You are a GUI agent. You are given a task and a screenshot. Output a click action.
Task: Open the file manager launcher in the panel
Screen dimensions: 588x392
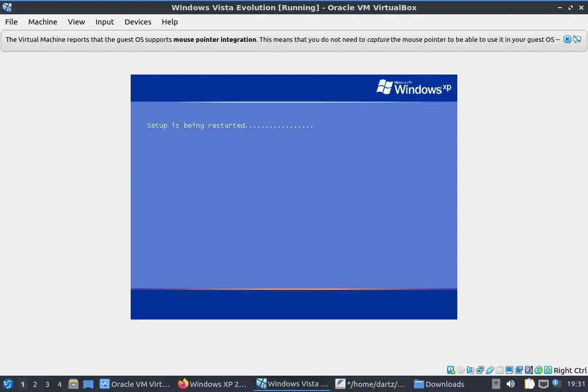(x=73, y=384)
